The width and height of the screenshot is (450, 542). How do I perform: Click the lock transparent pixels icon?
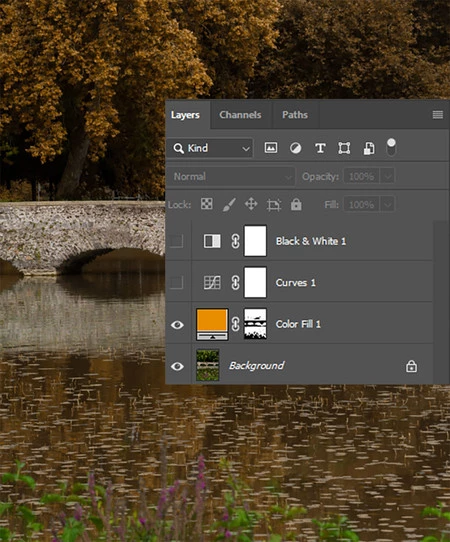(x=207, y=204)
